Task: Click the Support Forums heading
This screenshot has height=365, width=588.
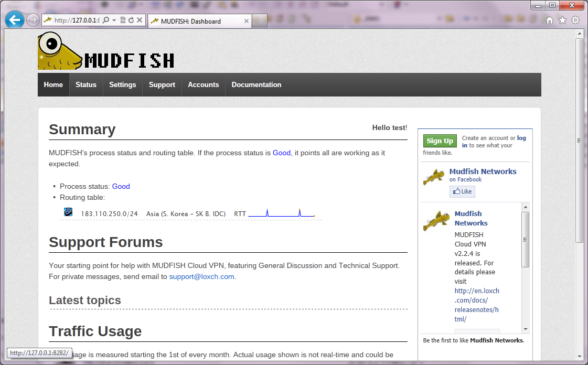Action: point(106,242)
